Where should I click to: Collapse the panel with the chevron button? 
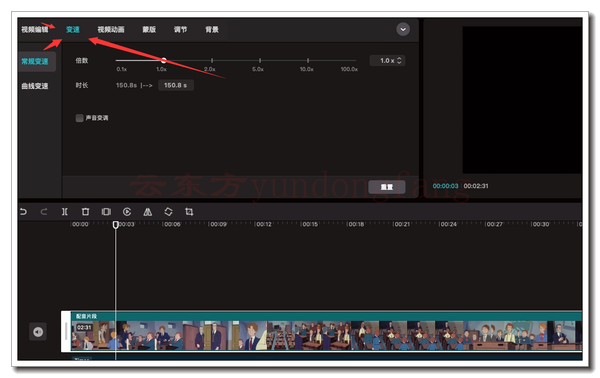tap(403, 29)
